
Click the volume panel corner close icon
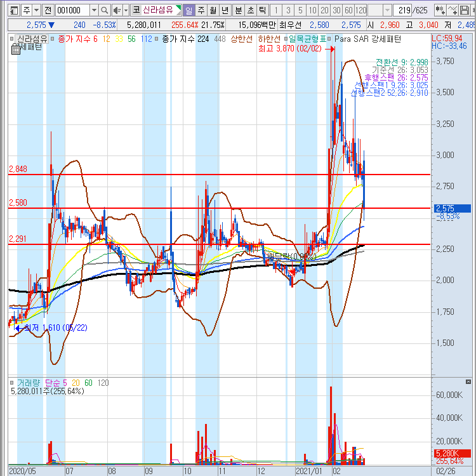(x=468, y=381)
